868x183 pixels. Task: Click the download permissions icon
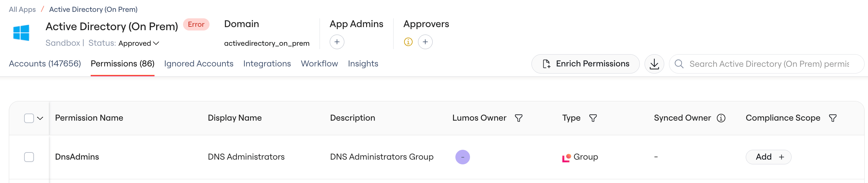[x=654, y=64]
